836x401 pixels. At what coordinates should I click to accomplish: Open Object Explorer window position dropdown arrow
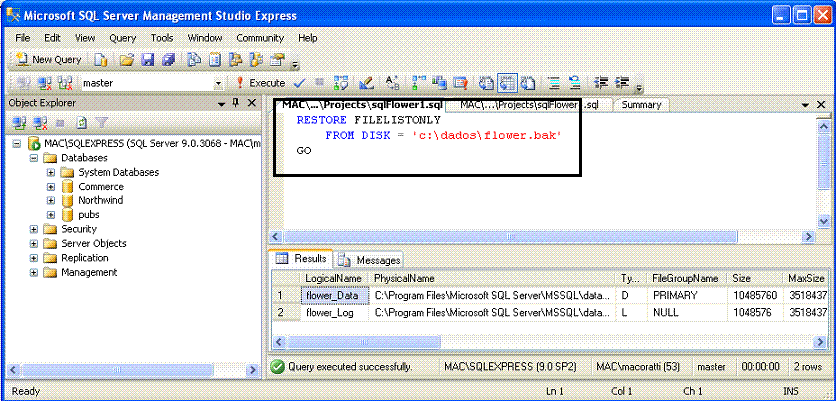pos(221,103)
